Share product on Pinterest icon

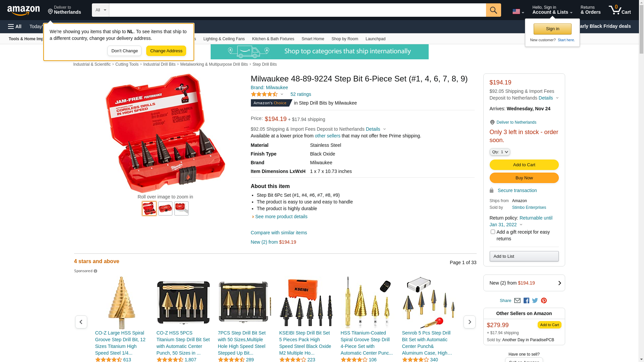coord(544,301)
